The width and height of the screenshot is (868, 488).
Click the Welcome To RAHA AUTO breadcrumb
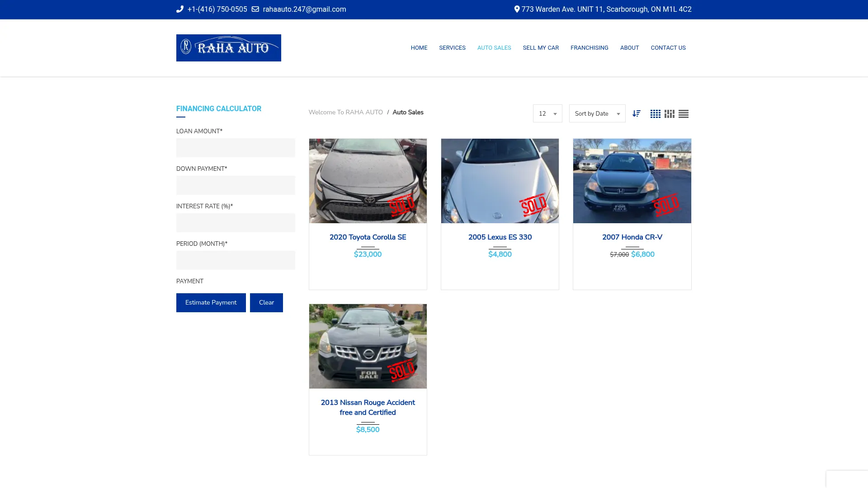point(346,112)
